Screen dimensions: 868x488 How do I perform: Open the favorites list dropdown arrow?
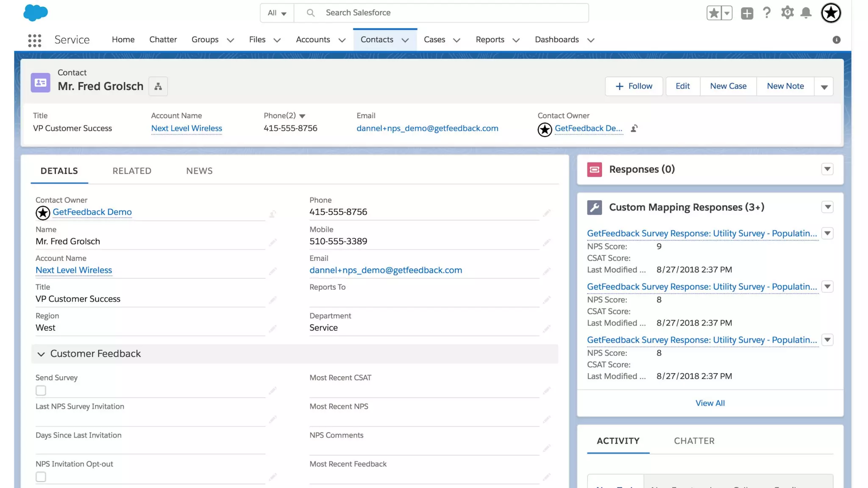727,13
